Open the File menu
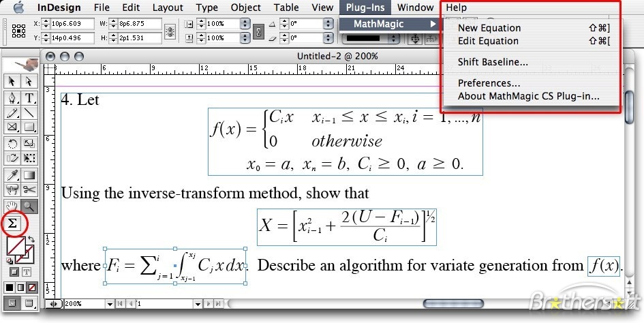This screenshot has width=644, height=323. pyautogui.click(x=102, y=7)
